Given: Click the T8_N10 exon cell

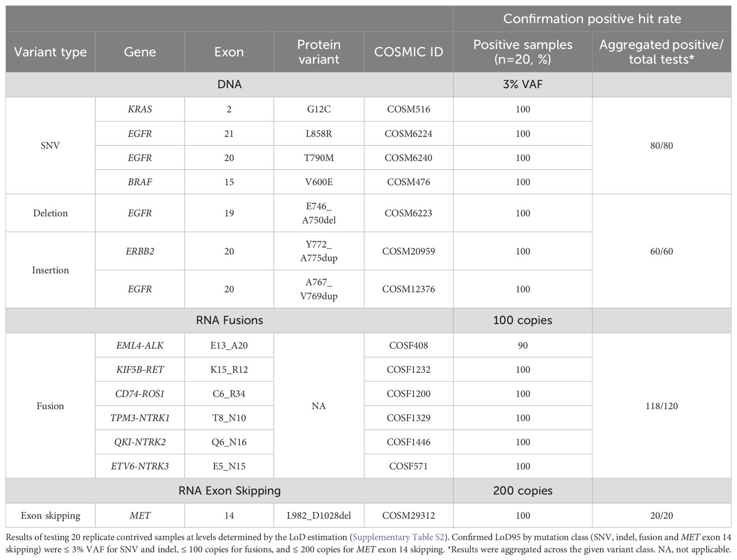Looking at the screenshot, I should click(229, 418).
